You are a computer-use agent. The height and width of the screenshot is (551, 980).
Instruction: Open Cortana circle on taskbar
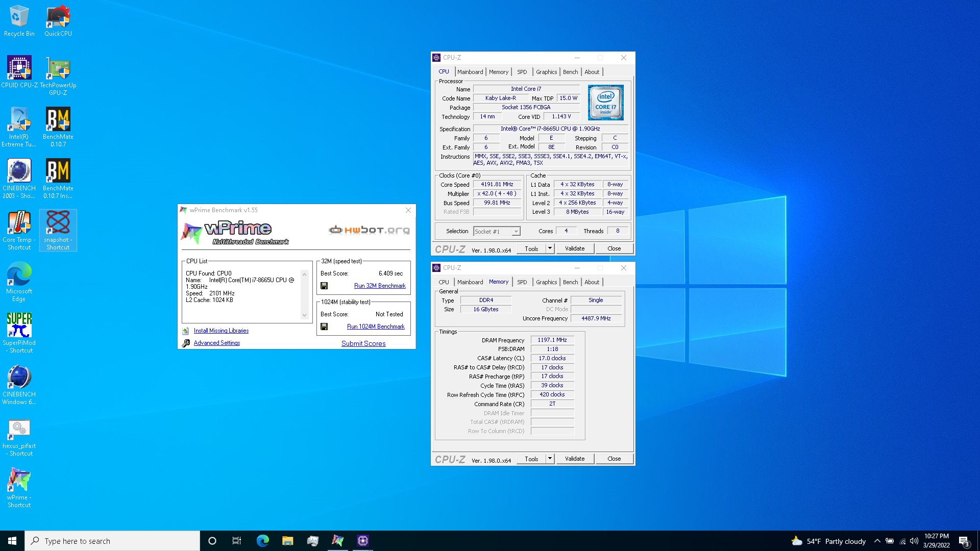coord(212,541)
